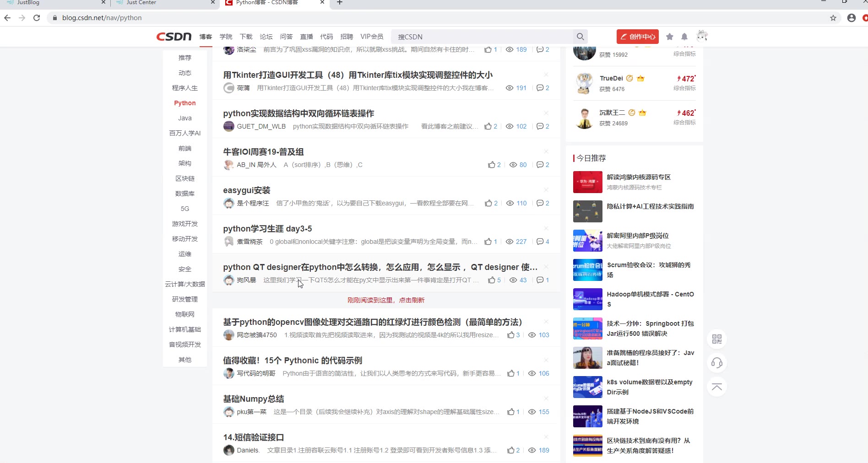Click the Hadoop单机模式部署 thumbnail
The width and height of the screenshot is (868, 463).
(x=588, y=299)
